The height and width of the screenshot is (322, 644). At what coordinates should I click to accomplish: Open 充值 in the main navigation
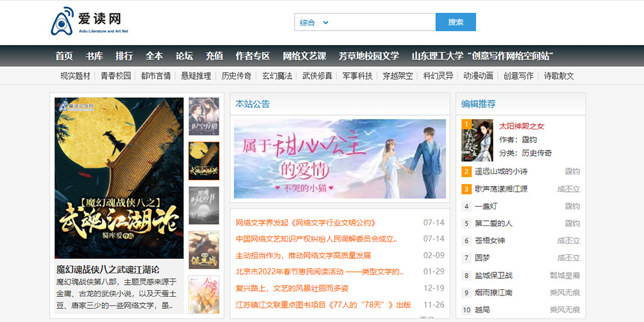214,56
